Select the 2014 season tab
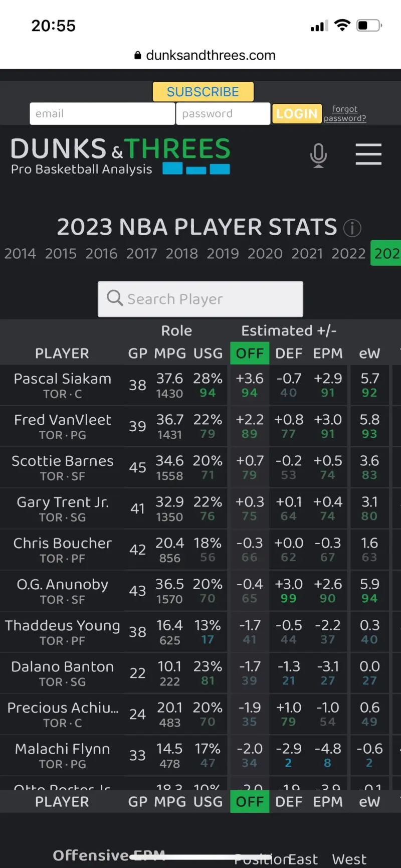401x868 pixels. [20, 253]
